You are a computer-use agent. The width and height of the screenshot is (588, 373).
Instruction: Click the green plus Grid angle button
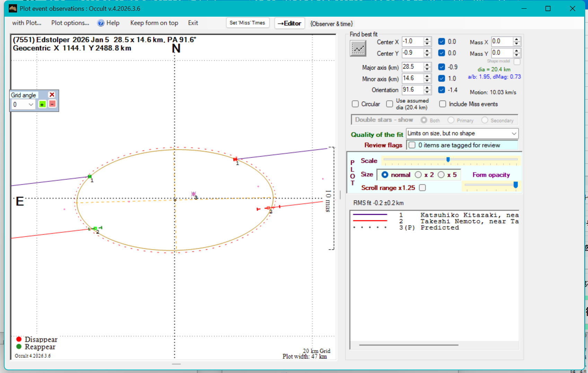pos(42,104)
